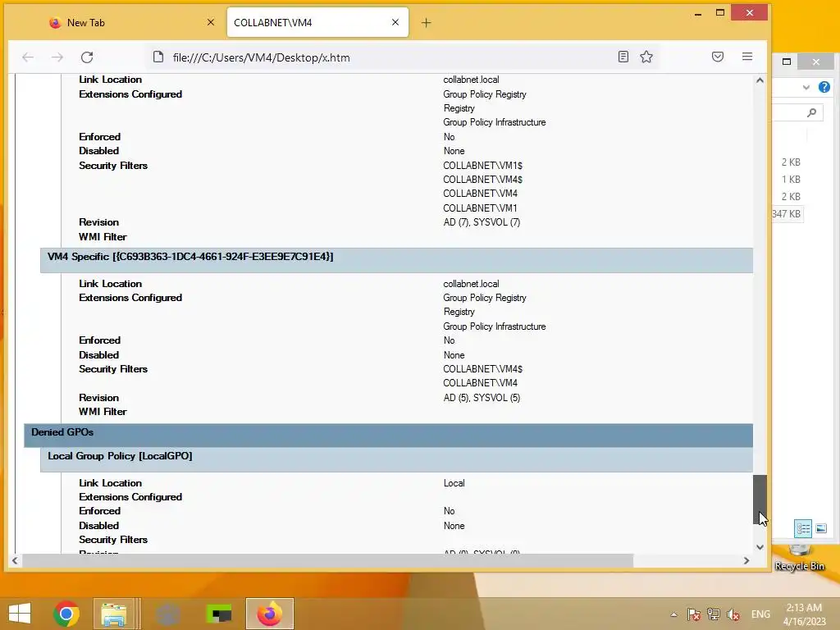Click the Firefox forward arrow
The image size is (840, 630).
pos(57,57)
